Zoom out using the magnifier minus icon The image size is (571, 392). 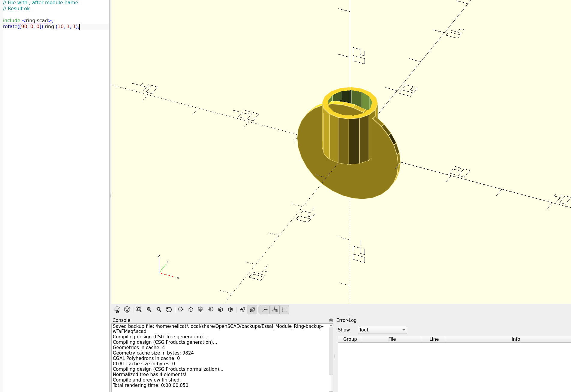pos(159,310)
